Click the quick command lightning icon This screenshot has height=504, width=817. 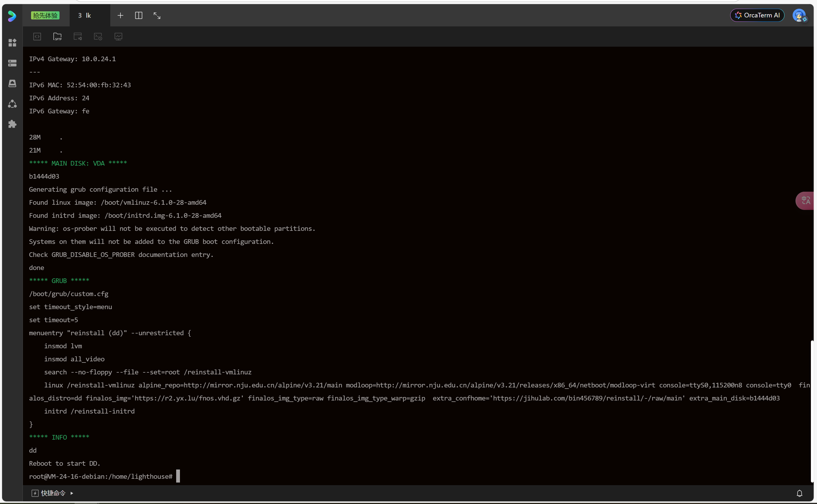pyautogui.click(x=35, y=493)
